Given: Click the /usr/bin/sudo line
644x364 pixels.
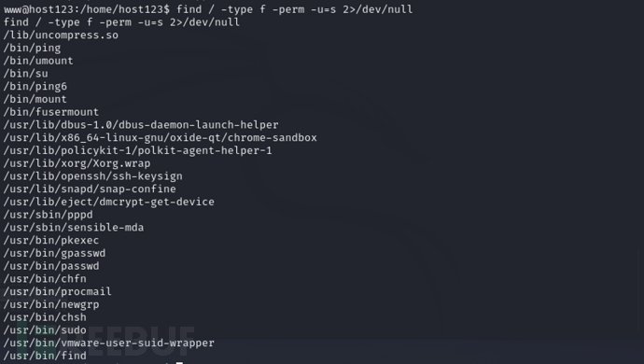Looking at the screenshot, I should (x=45, y=329).
